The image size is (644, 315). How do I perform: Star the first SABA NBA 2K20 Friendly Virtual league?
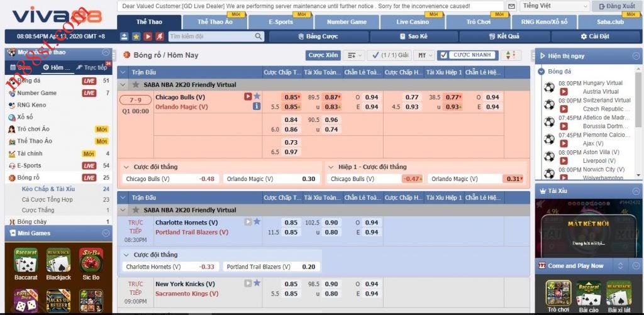point(136,85)
